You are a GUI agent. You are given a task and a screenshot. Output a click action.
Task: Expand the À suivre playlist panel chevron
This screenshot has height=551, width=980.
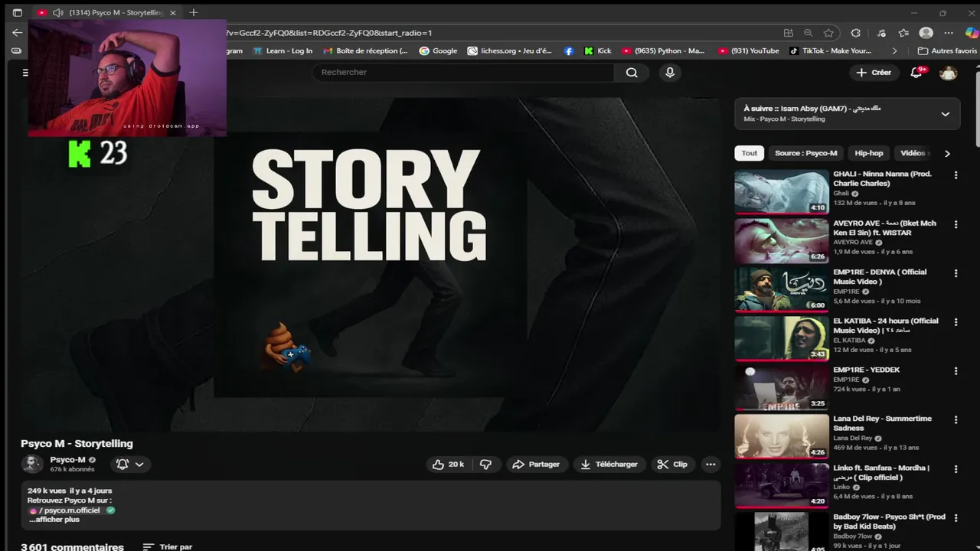pyautogui.click(x=945, y=114)
